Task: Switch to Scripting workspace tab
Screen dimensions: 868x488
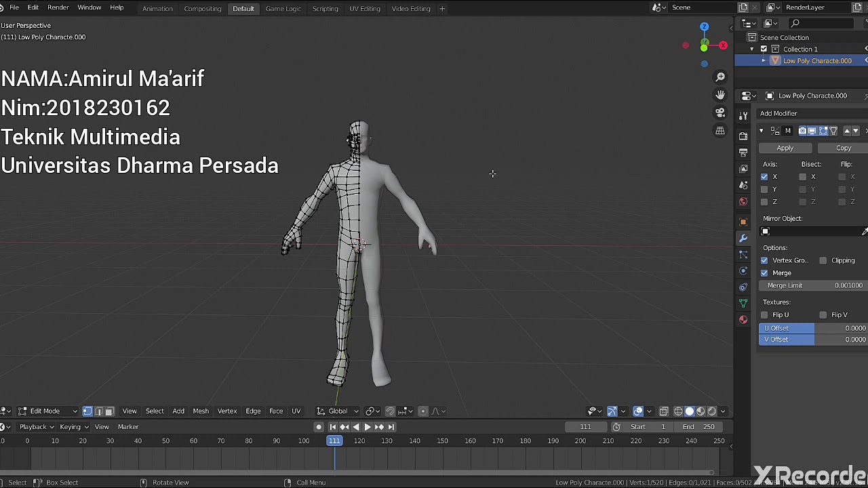Action: (325, 8)
